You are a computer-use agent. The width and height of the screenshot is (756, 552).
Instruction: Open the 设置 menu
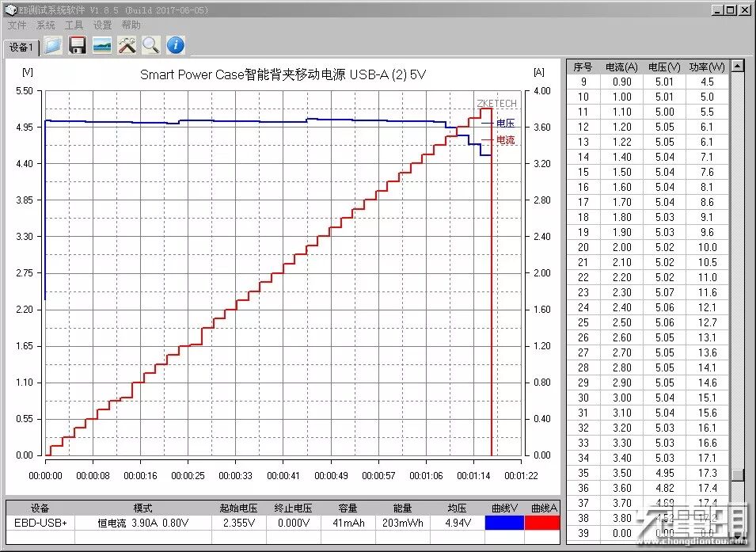tap(102, 25)
